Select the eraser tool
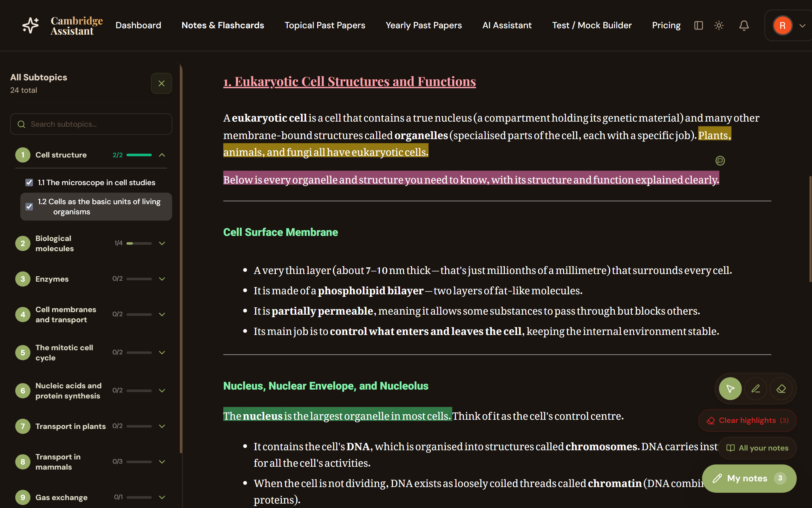Screen dimensions: 812x508 [x=781, y=389]
